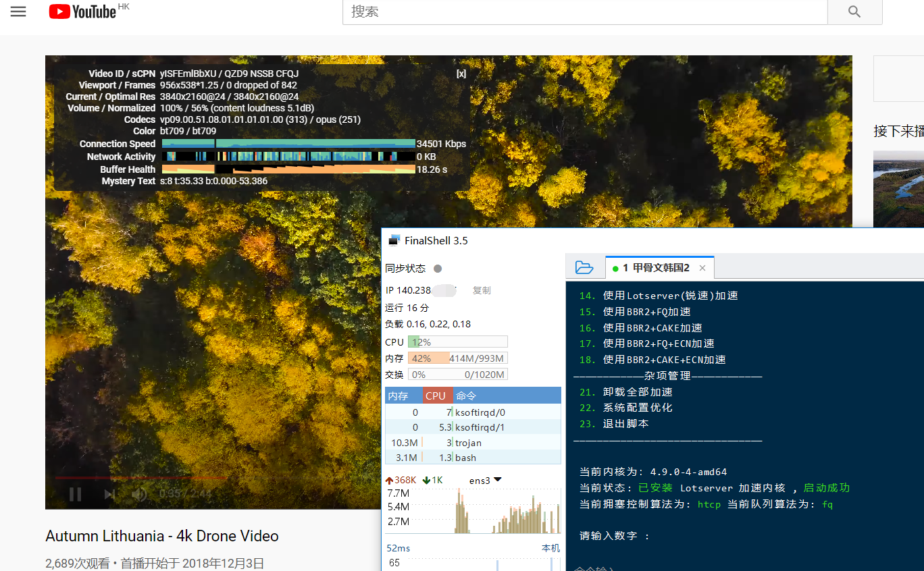Click the FinalShell network traffic graph
Viewport: 924px width, 571px height.
point(473,511)
